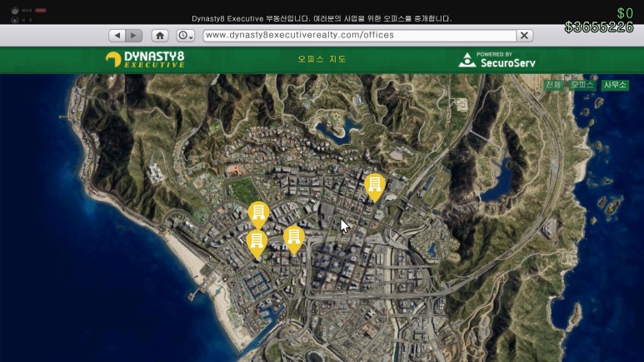Select the 전체 map filter

553,85
